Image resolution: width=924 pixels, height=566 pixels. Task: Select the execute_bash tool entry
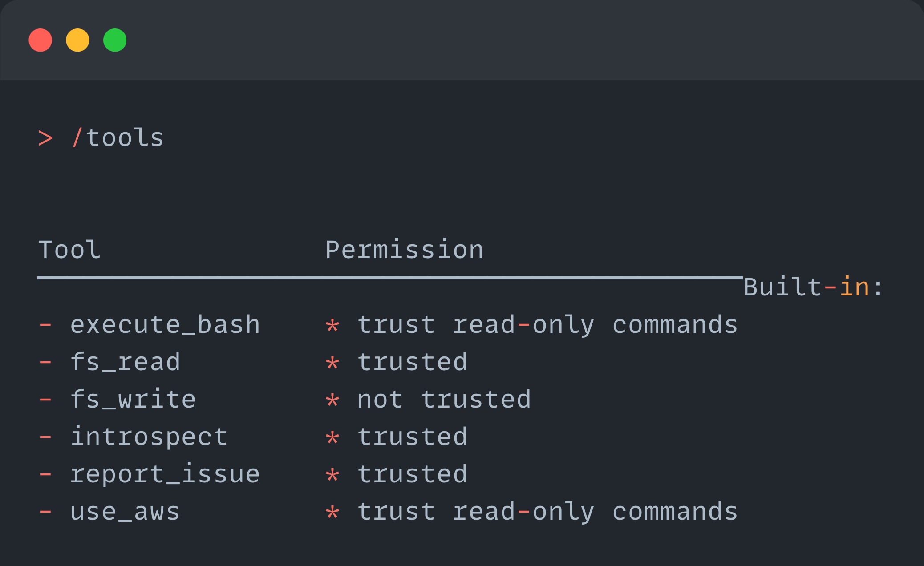tap(165, 325)
